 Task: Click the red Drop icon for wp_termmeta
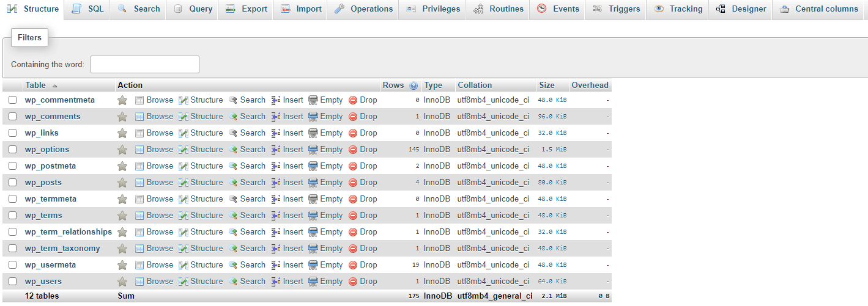(x=353, y=199)
